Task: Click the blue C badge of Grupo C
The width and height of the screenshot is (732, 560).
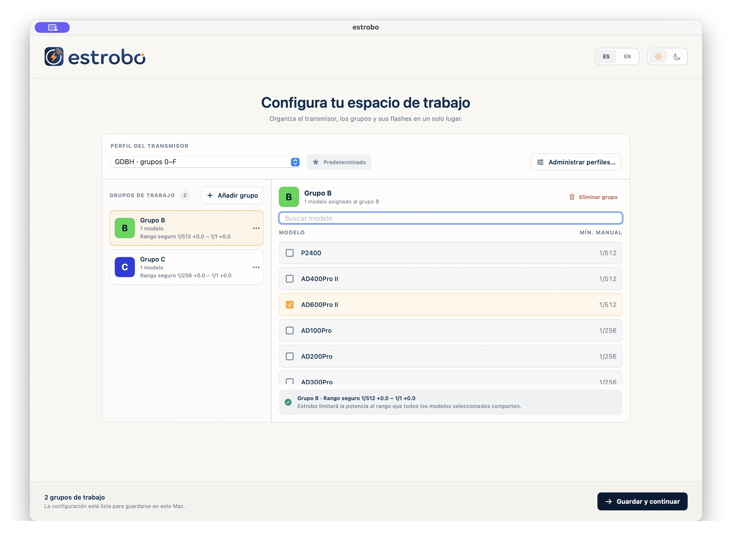Action: [x=125, y=267]
